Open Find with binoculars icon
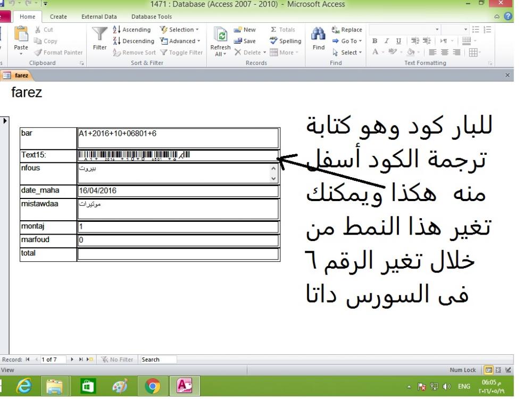 click(x=318, y=34)
